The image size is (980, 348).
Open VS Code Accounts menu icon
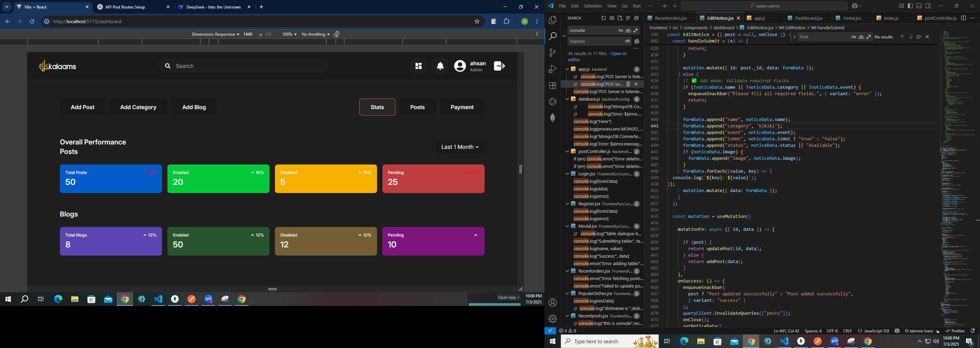click(x=552, y=303)
